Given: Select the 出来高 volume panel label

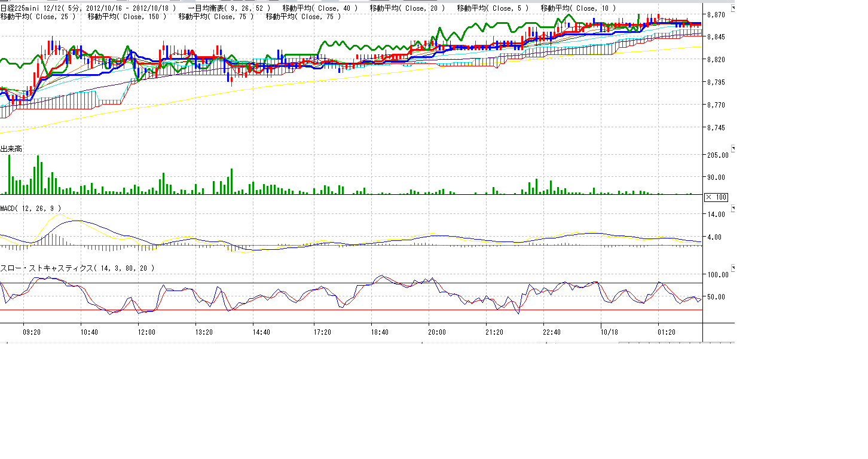Looking at the screenshot, I should tap(11, 149).
